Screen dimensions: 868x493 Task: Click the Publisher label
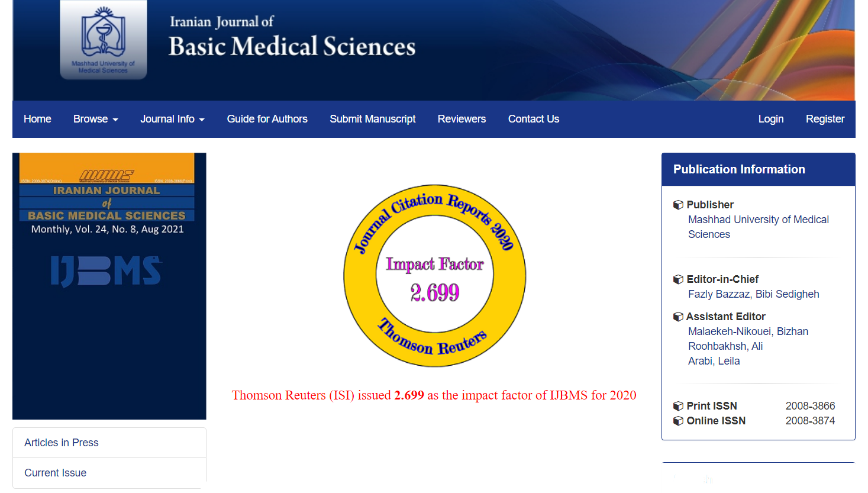(710, 205)
